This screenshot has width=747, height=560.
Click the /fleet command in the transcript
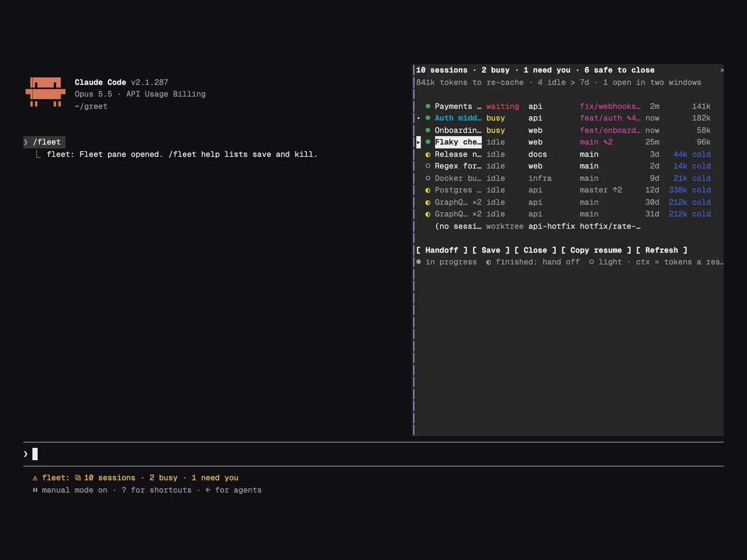coord(47,142)
